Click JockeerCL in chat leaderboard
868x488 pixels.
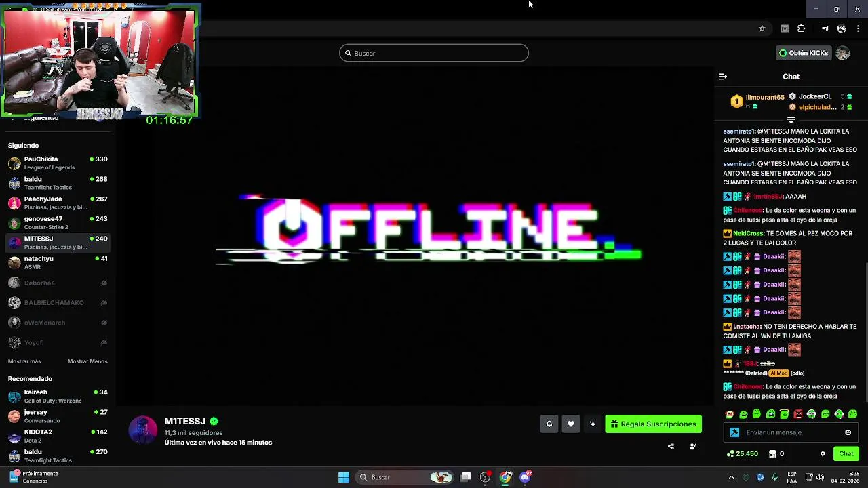click(x=814, y=96)
